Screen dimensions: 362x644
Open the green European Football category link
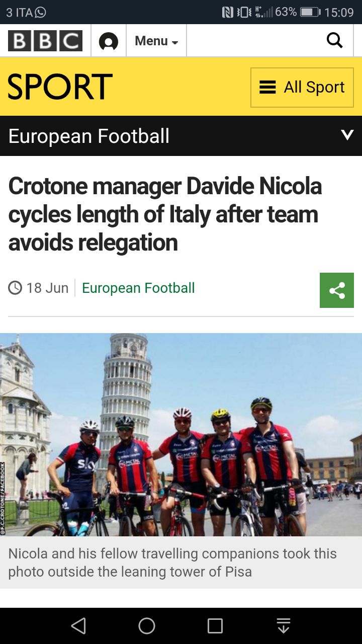tap(138, 288)
